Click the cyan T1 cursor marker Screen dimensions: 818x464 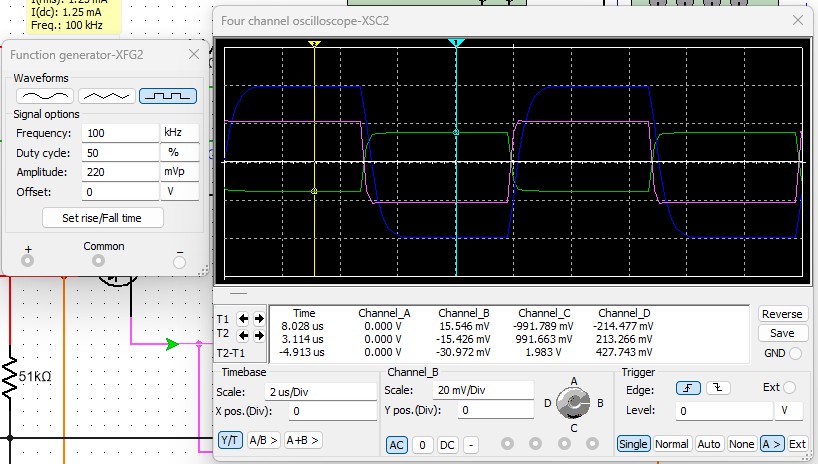tap(456, 43)
